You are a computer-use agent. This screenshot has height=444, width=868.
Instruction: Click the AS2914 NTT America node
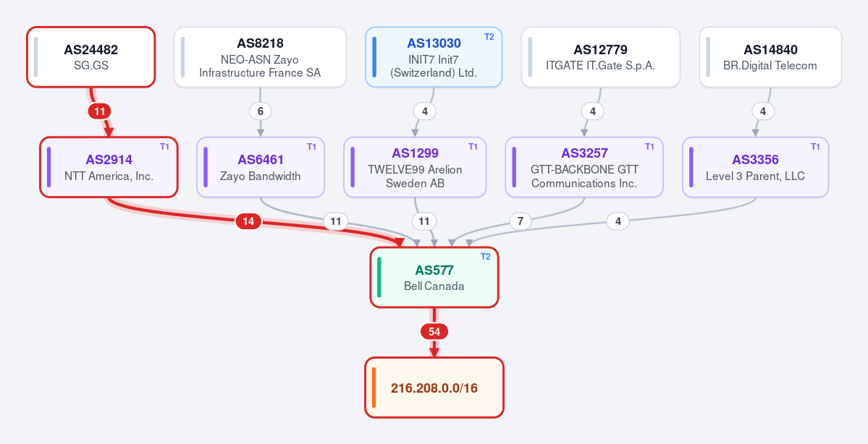coord(109,167)
